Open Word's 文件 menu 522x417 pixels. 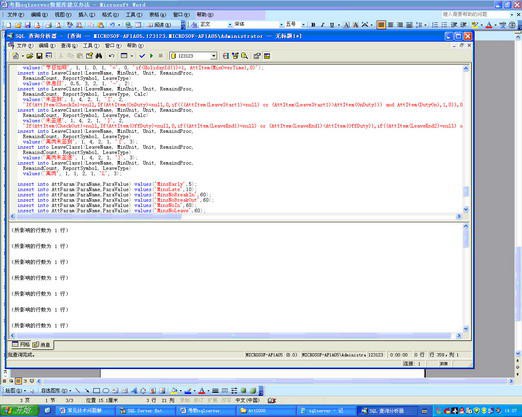16,15
